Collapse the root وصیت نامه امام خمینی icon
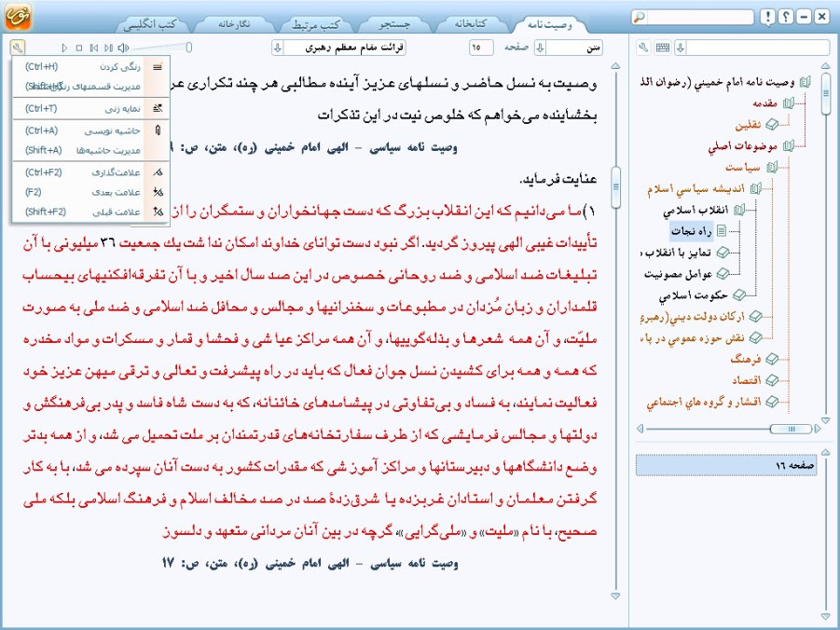Image resolution: width=840 pixels, height=630 pixels. [805, 82]
